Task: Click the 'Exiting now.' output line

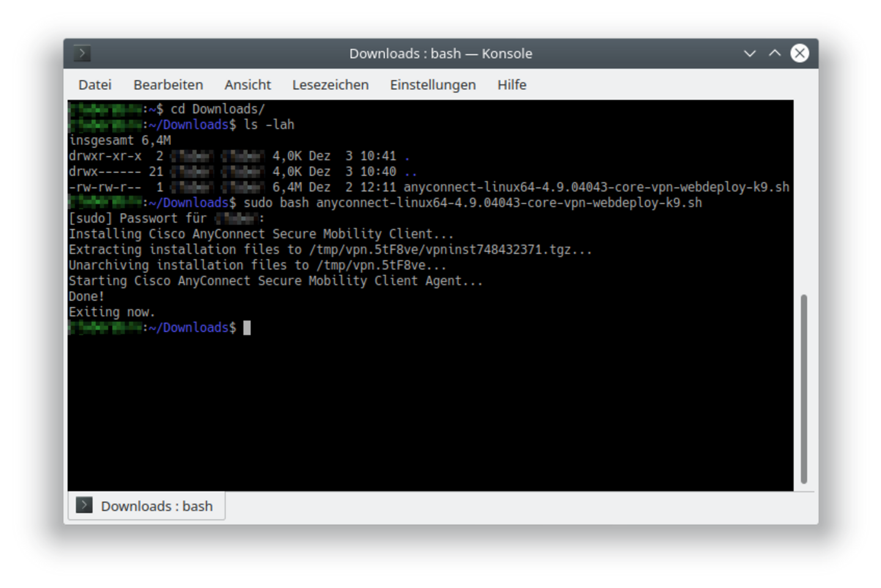Action: [112, 312]
